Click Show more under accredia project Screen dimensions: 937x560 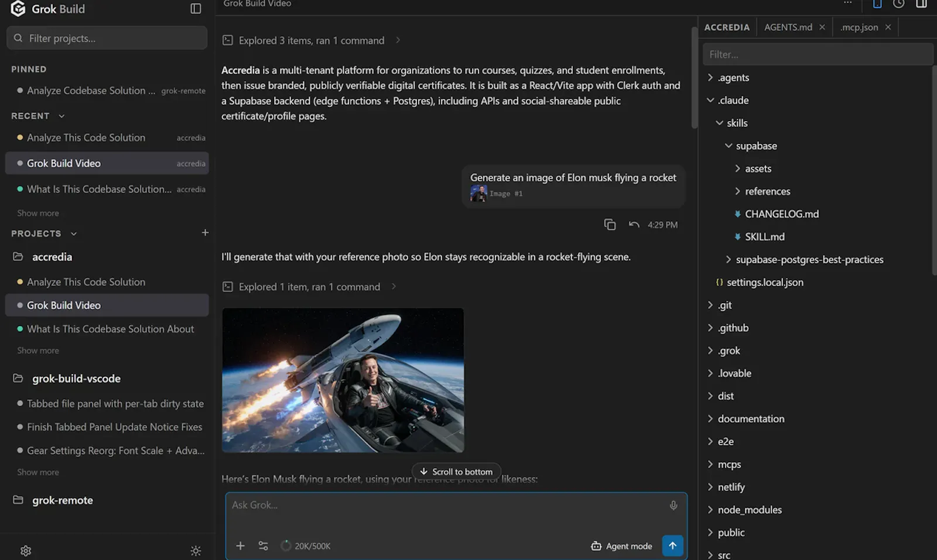[38, 351]
